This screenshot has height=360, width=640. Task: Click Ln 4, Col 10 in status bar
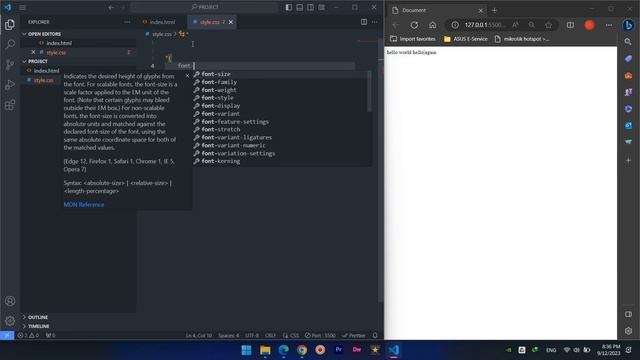[199, 335]
